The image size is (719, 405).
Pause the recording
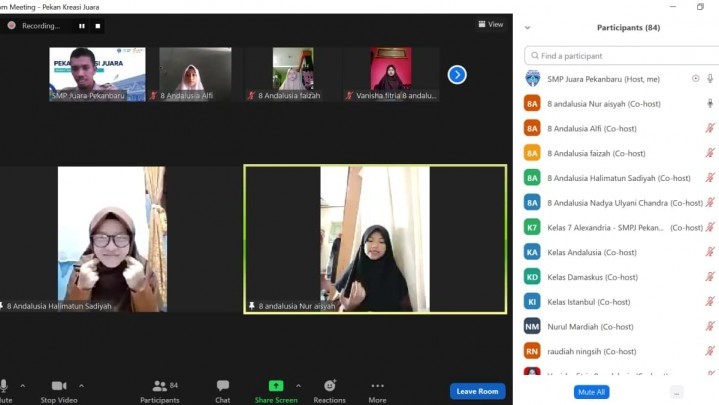pos(82,26)
